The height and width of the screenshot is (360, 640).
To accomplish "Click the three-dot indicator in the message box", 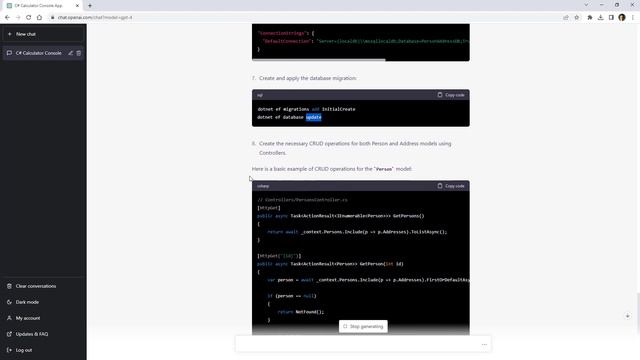I will tap(484, 344).
